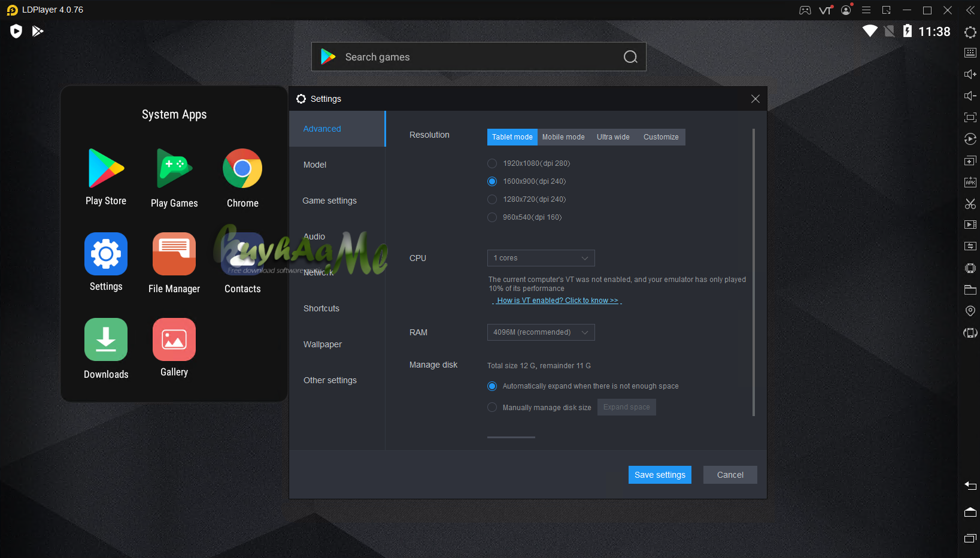980x558 pixels.
Task: Click volume down sidebar icon
Action: (x=970, y=96)
